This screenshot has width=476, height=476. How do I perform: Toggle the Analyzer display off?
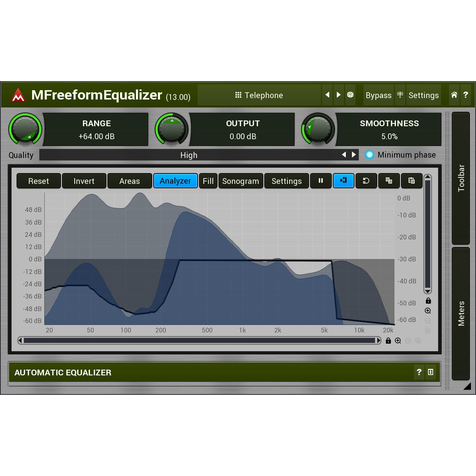(175, 181)
